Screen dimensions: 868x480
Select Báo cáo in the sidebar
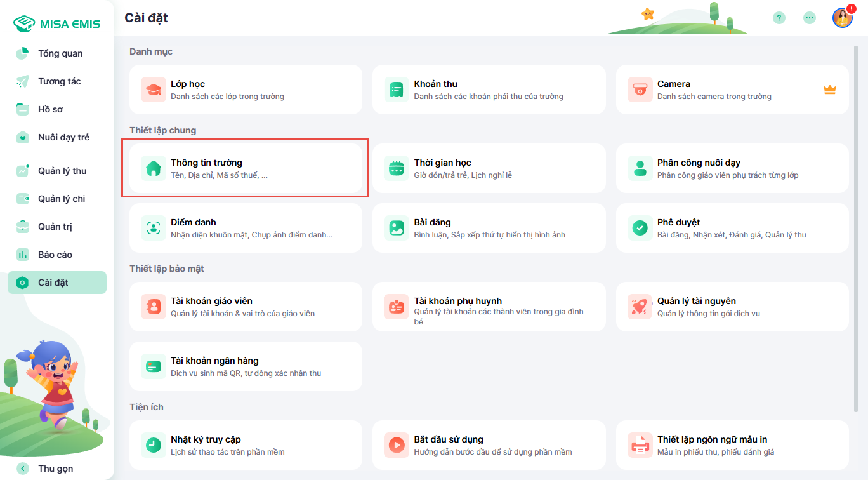tap(55, 255)
